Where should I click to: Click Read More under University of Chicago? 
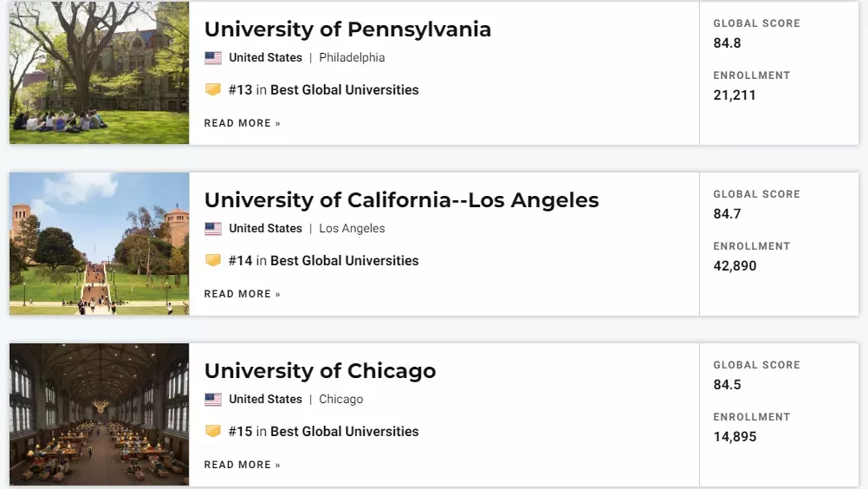tap(243, 465)
